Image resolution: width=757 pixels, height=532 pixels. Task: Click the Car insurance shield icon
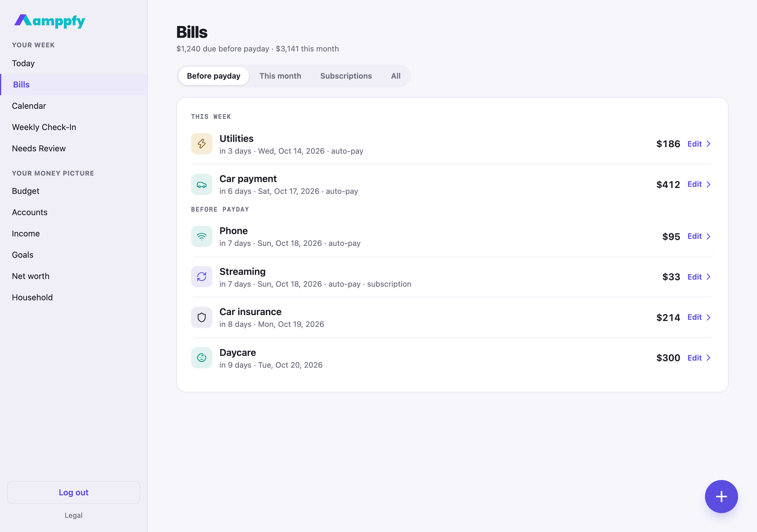[x=201, y=317]
